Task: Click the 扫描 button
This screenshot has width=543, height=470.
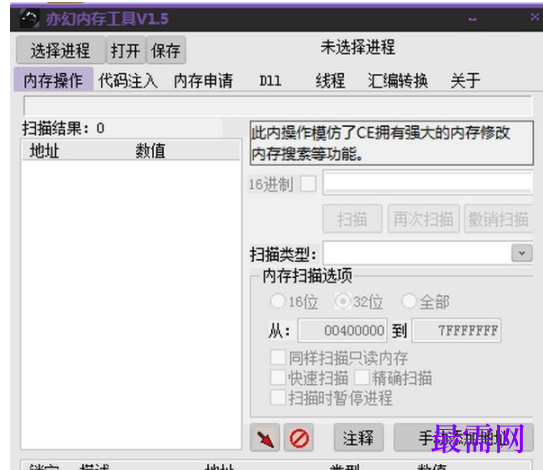Action: tap(352, 219)
